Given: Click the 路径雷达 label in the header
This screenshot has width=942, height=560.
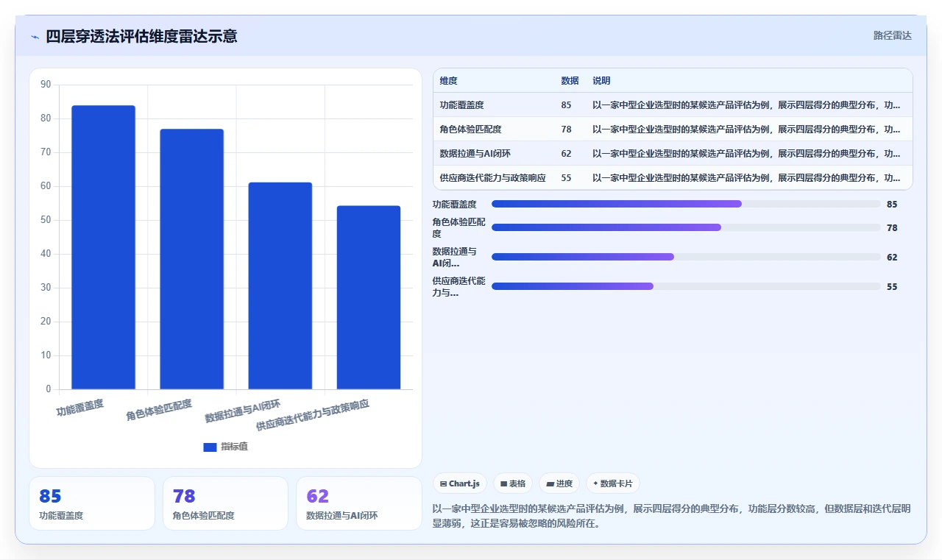Looking at the screenshot, I should coord(892,35).
